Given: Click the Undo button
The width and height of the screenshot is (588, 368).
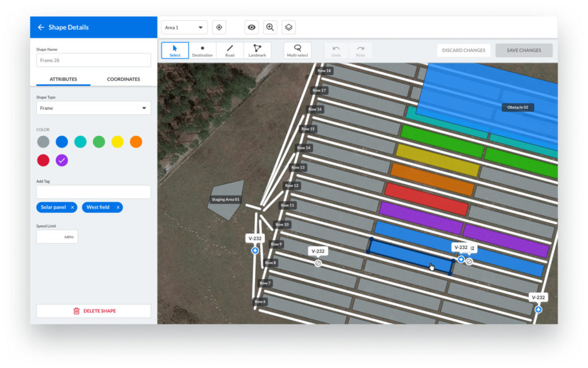Looking at the screenshot, I should pyautogui.click(x=336, y=51).
